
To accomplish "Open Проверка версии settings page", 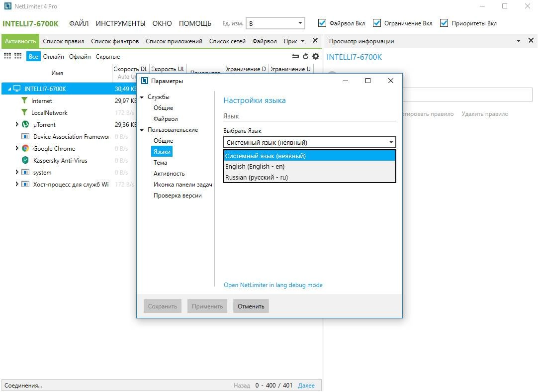I will pos(178,196).
